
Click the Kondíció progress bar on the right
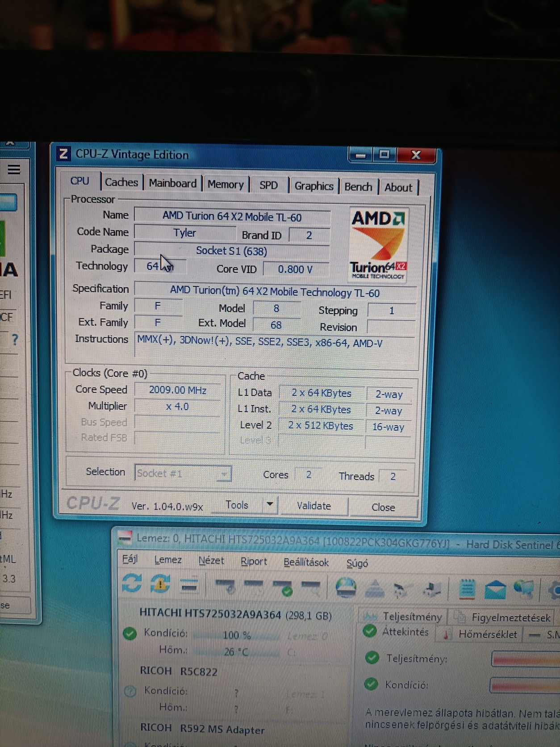pyautogui.click(x=525, y=686)
